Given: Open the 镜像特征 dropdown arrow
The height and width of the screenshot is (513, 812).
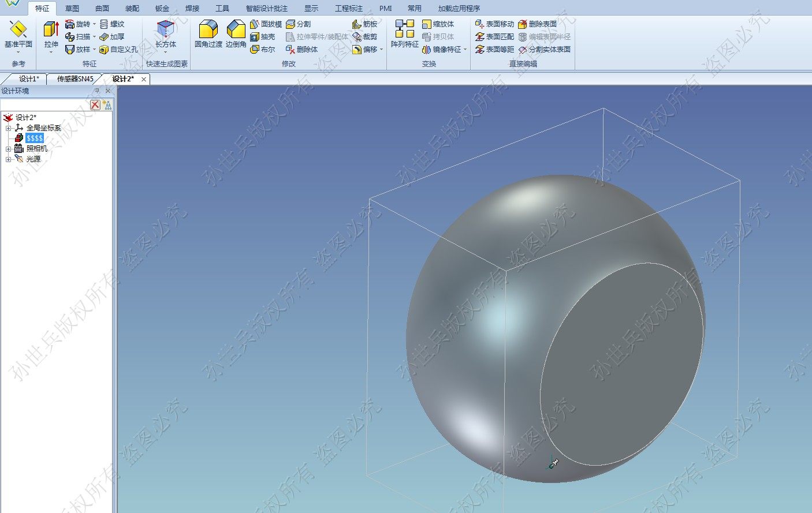Looking at the screenshot, I should pos(465,49).
